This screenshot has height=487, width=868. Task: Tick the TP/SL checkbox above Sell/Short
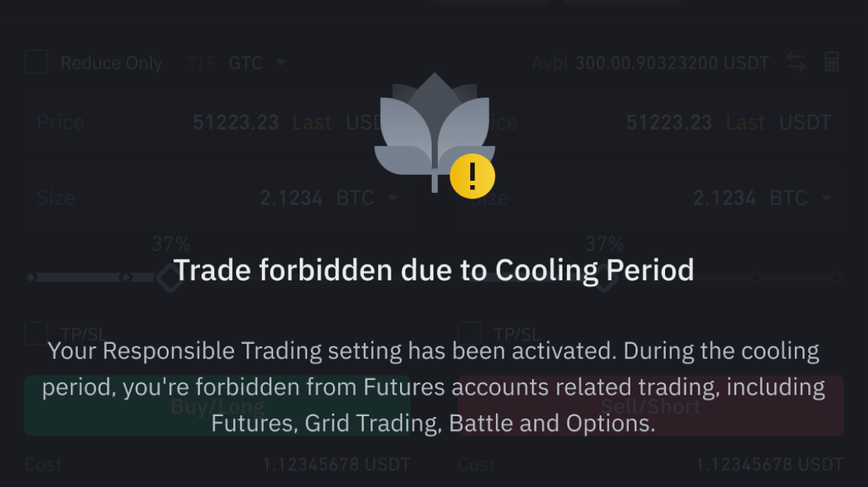(x=469, y=333)
